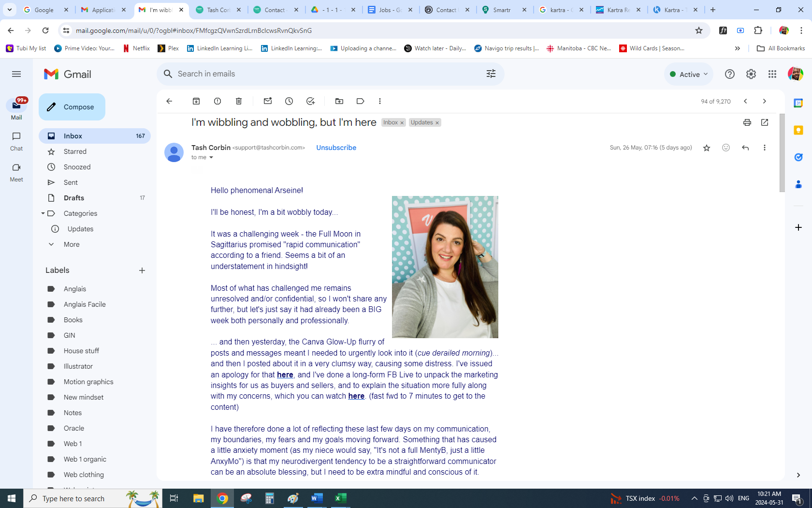Delete the email with the trash icon
Viewport: 812px width, 508px height.
[x=239, y=101]
